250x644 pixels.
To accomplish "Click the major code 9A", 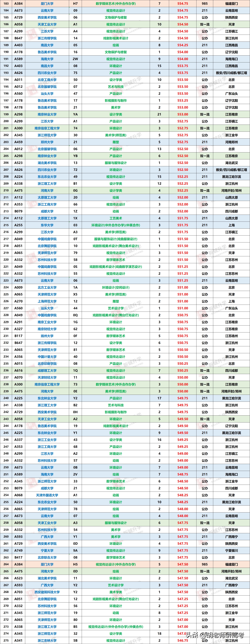I will (x=75, y=550).
